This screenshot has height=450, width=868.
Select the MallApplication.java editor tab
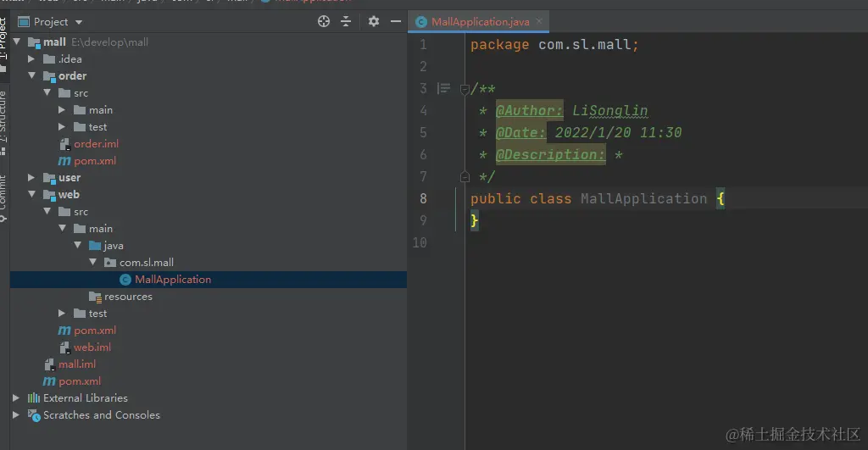pyautogui.click(x=480, y=21)
